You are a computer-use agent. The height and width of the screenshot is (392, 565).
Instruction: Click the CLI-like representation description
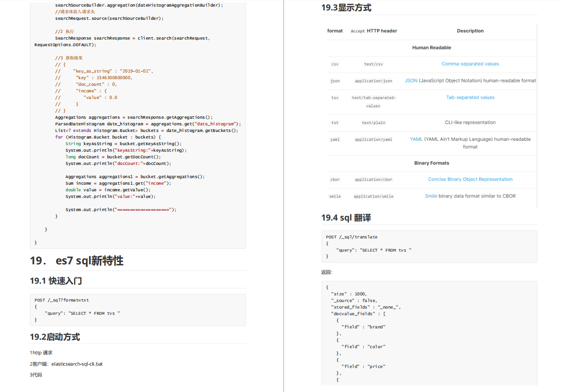tap(470, 122)
